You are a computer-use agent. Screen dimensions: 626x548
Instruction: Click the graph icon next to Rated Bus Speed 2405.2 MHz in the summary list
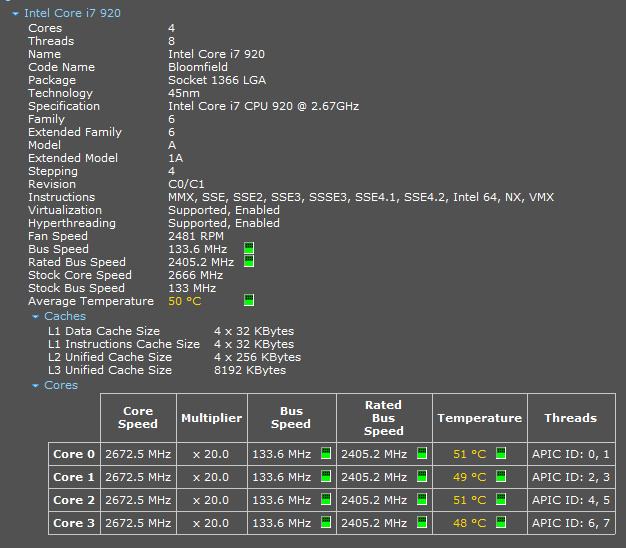pyautogui.click(x=249, y=262)
